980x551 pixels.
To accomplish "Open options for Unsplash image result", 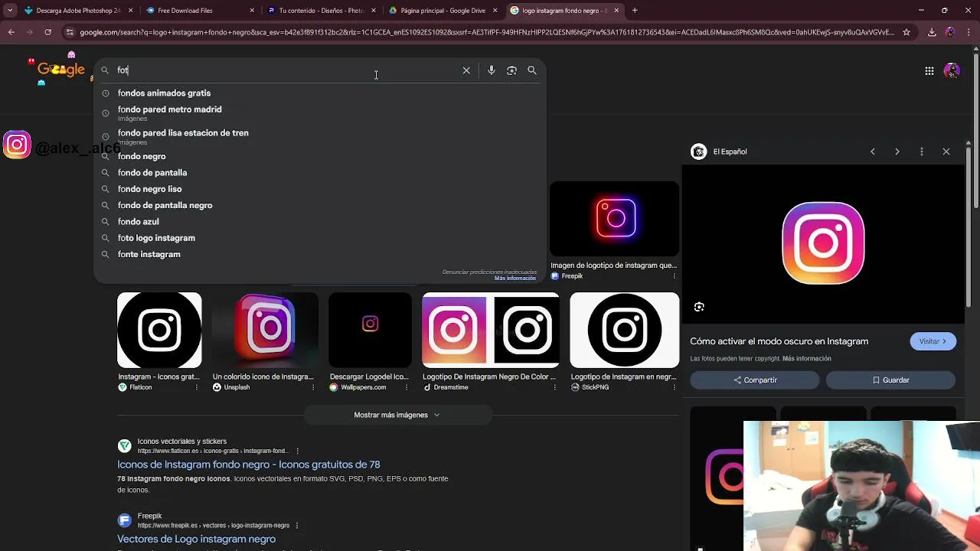I will point(313,387).
